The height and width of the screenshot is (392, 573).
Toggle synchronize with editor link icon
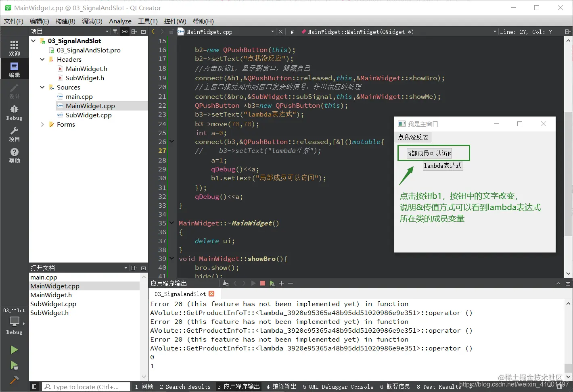click(125, 31)
